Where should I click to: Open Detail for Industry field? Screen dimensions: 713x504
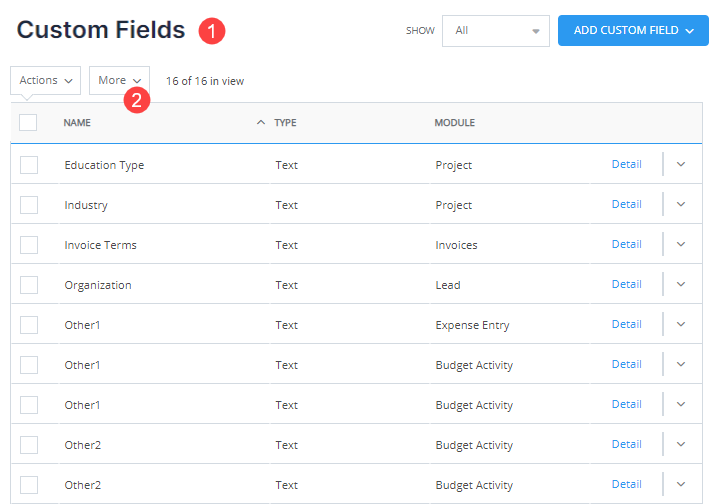(x=627, y=204)
